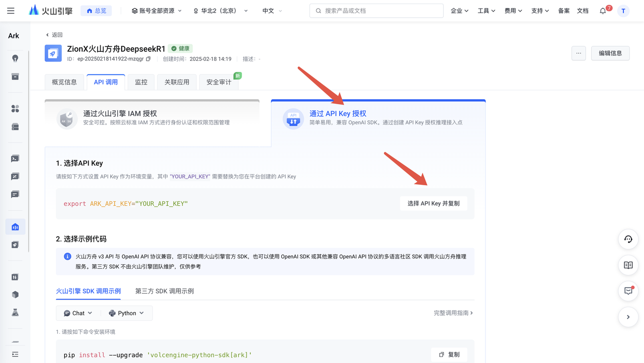The width and height of the screenshot is (644, 363).
Task: Select the highlighted bar-chart sidebar icon
Action: coord(15,227)
